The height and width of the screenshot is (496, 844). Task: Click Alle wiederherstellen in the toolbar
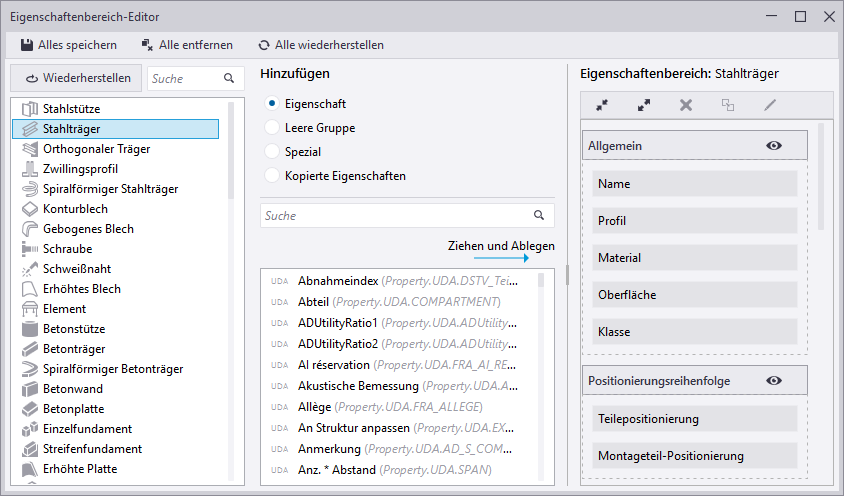point(320,45)
